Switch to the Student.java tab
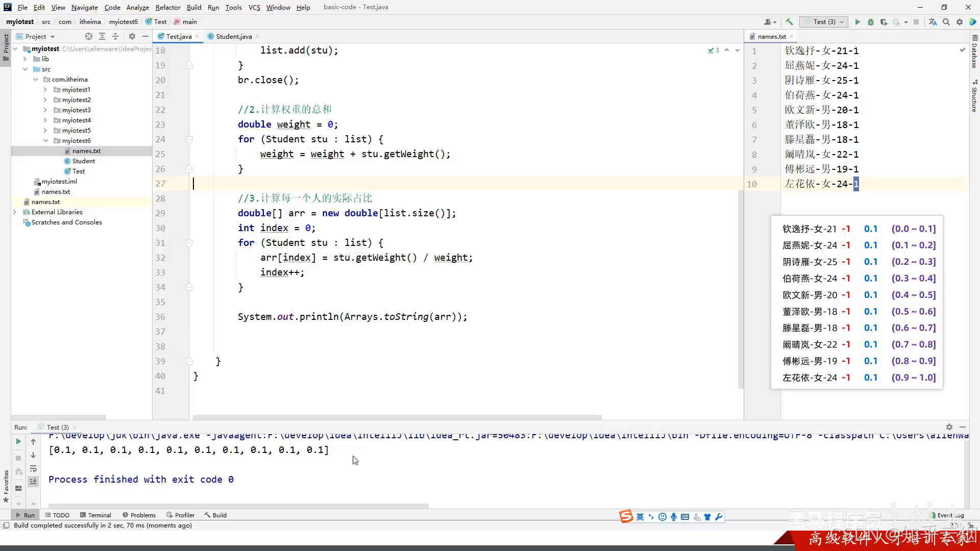This screenshot has width=980, height=551. [x=233, y=36]
